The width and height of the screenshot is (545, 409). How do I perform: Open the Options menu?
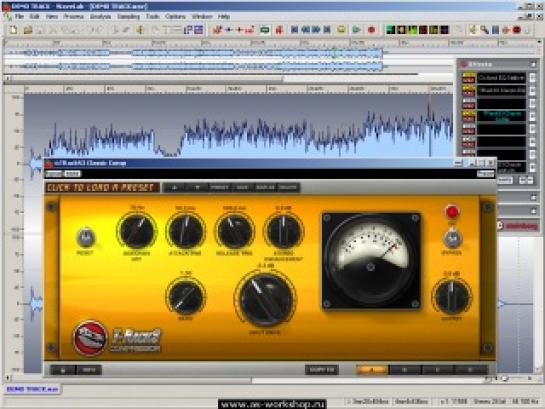tap(175, 16)
